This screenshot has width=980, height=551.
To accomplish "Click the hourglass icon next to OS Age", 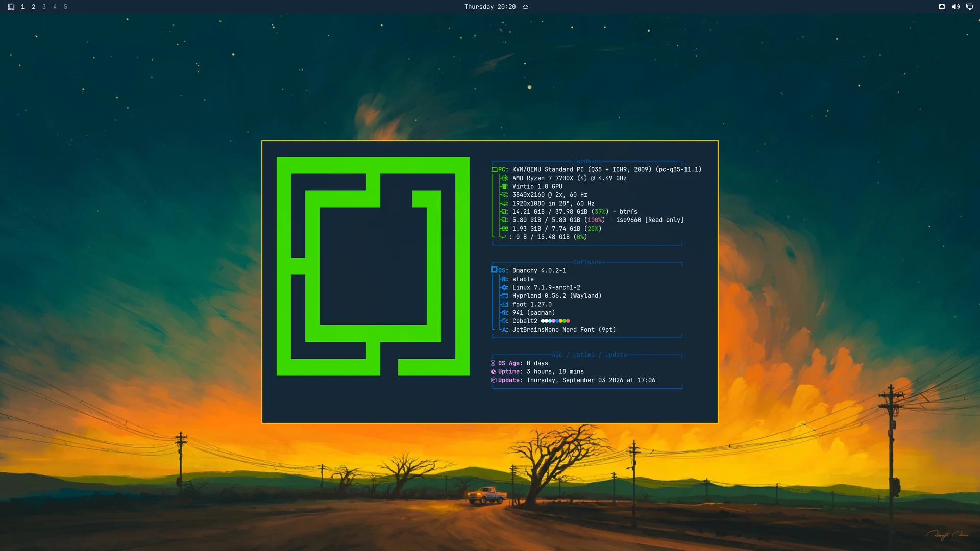I will [493, 363].
